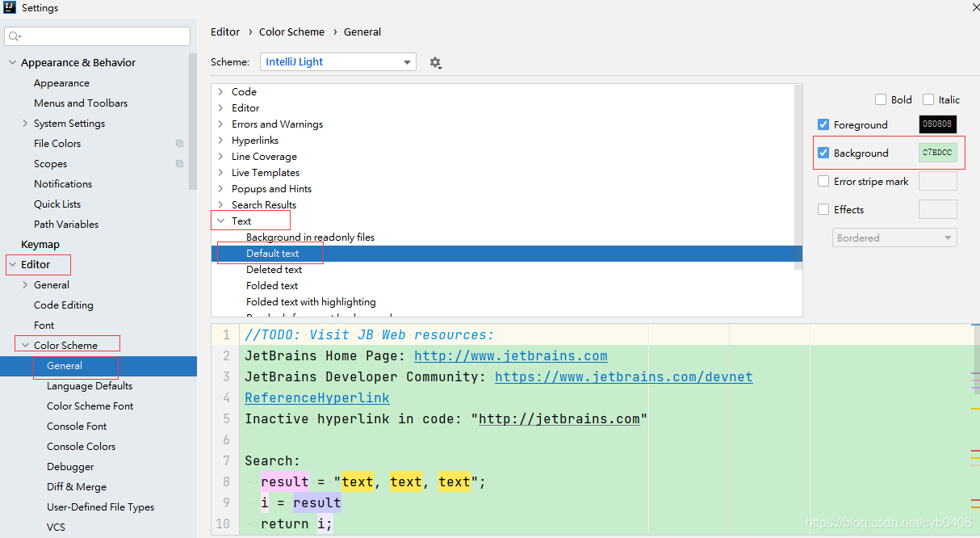
Task: Open the Quick Lists settings page
Action: tap(57, 204)
